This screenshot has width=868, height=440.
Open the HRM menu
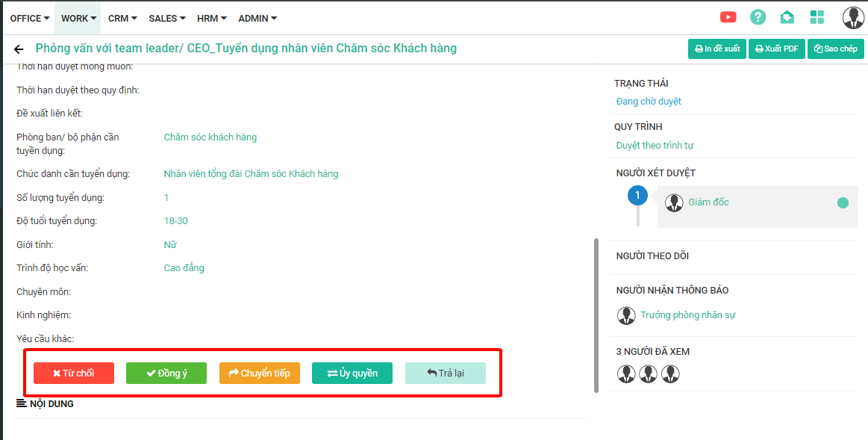pyautogui.click(x=212, y=18)
